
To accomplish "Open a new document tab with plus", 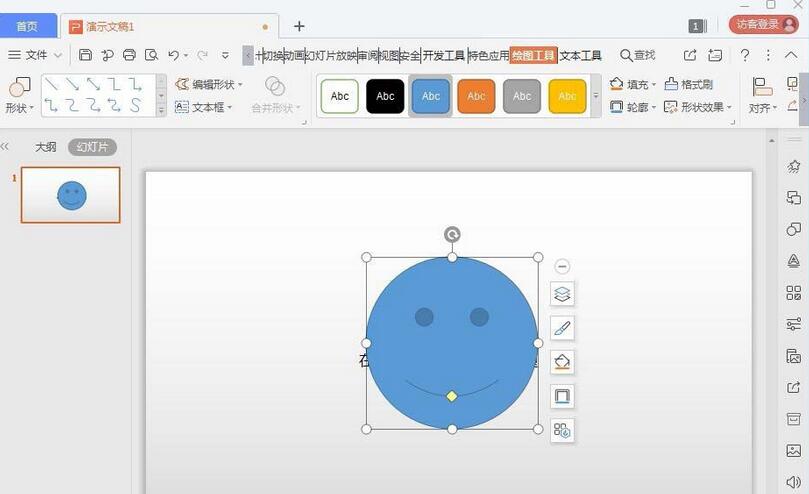I will coord(299,26).
